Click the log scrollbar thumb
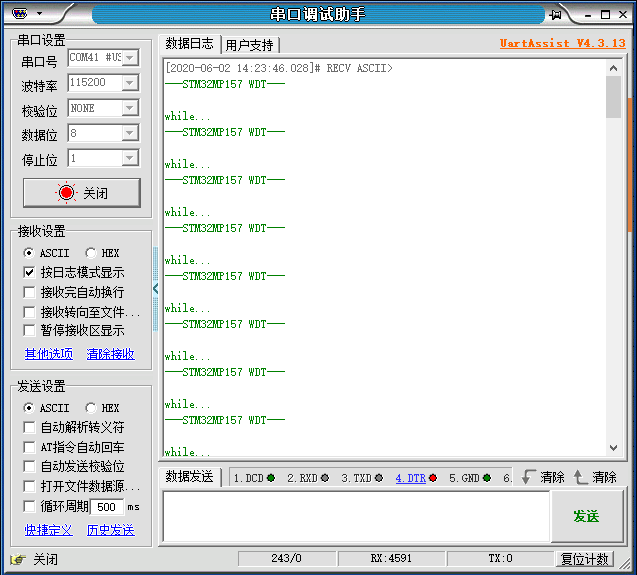 [613, 97]
